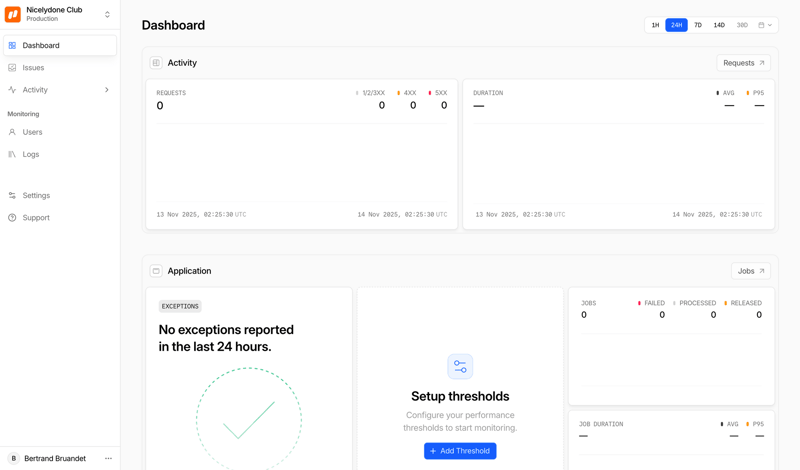Click the Settings sliders icon
This screenshot has height=470, width=800.
tap(12, 196)
